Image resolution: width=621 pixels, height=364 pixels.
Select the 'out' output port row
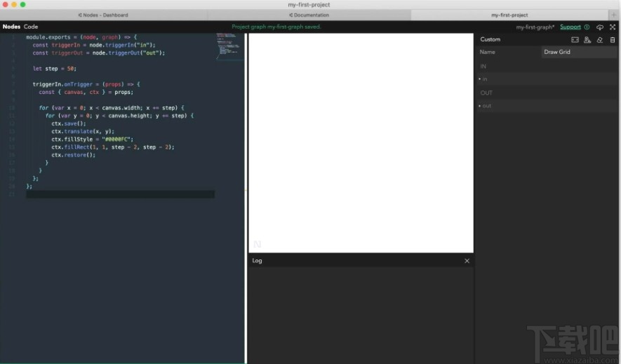click(547, 106)
